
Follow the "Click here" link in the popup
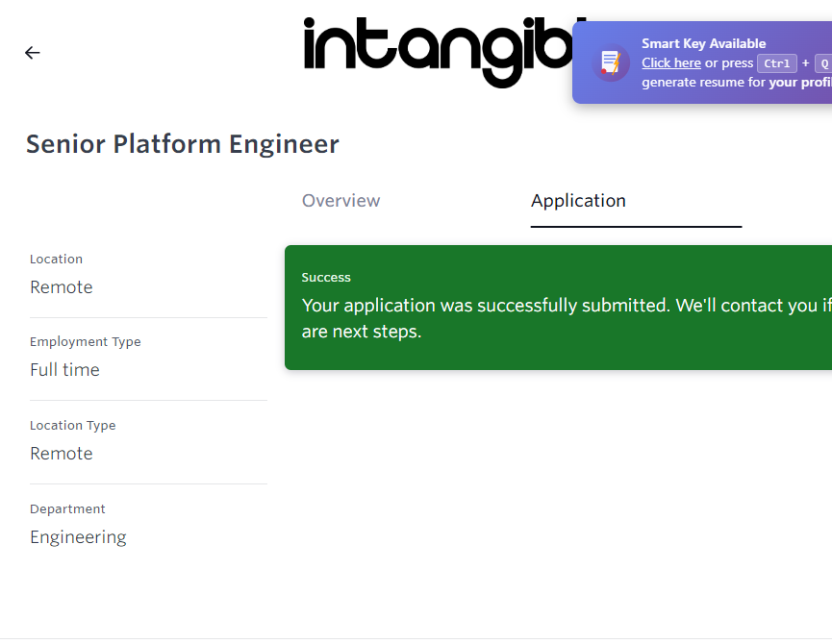[671, 62]
